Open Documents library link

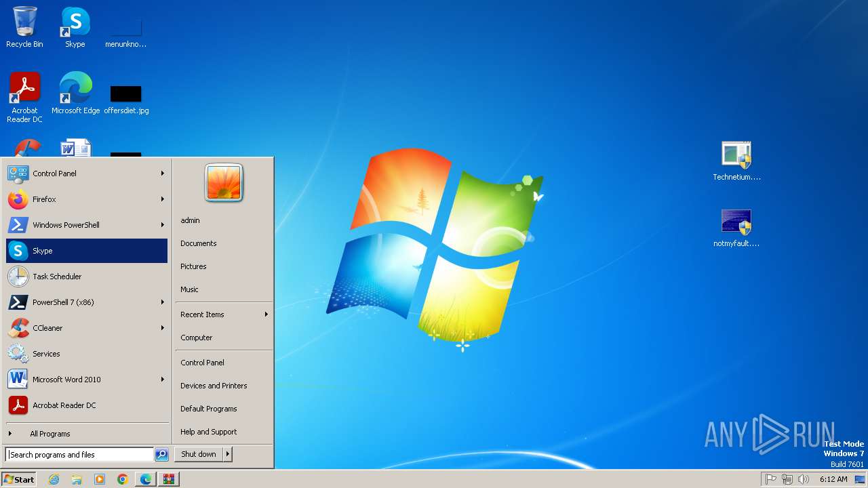tap(224, 243)
